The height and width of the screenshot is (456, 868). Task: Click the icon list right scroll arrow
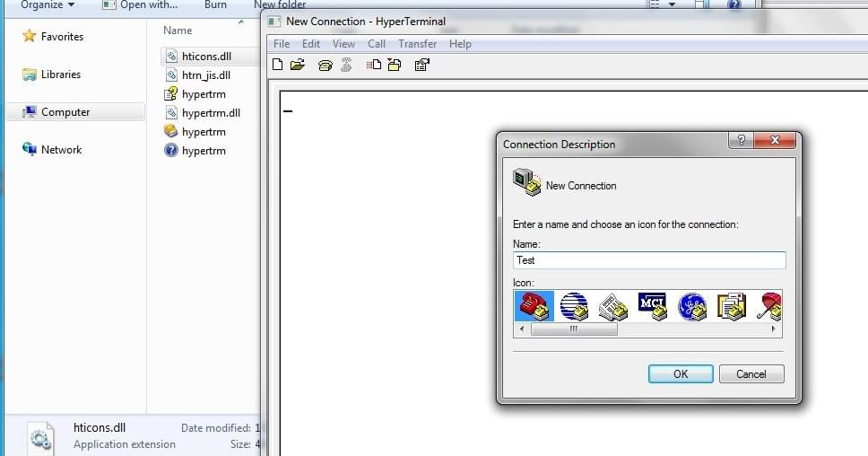tap(773, 329)
